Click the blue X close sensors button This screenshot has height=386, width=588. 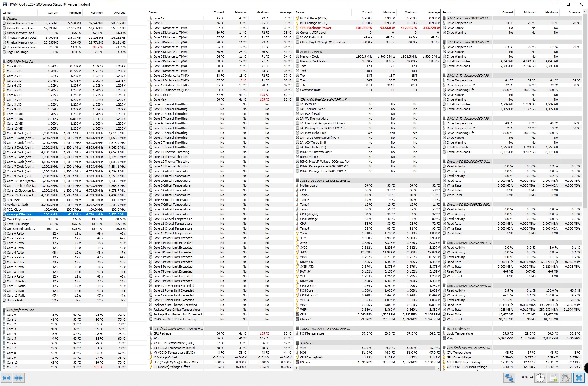point(579,378)
